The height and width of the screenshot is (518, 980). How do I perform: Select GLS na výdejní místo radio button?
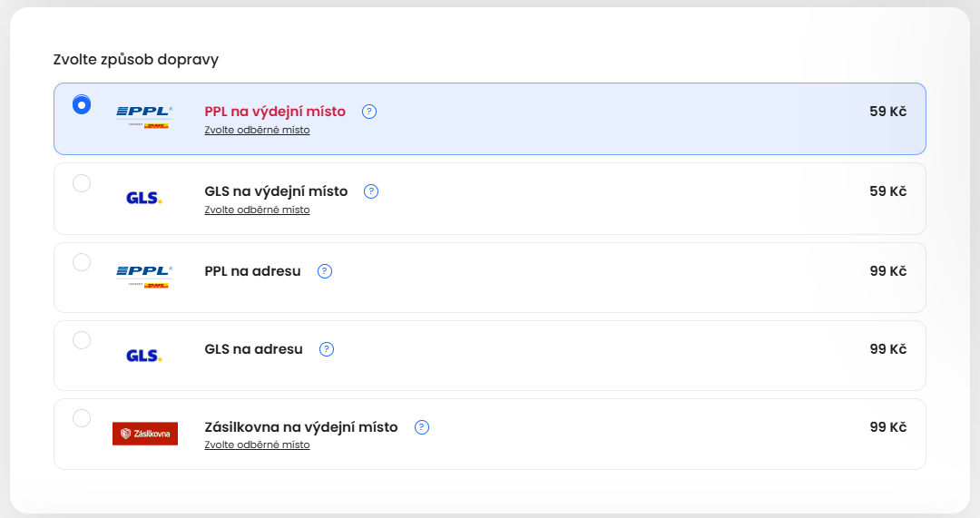point(82,183)
